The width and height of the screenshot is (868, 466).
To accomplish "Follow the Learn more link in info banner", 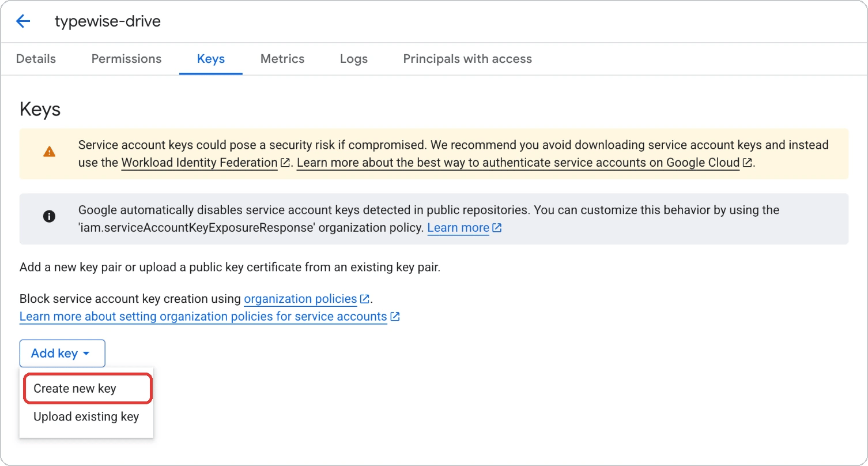I will point(458,228).
